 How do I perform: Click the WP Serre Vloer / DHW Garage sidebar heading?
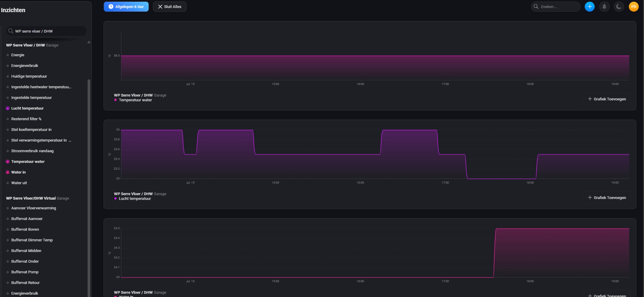32,45
